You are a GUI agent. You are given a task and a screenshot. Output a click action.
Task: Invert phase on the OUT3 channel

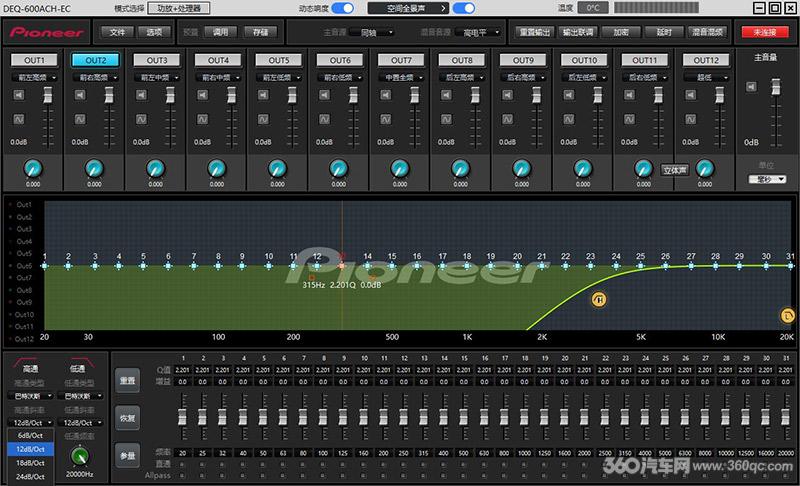tap(141, 119)
